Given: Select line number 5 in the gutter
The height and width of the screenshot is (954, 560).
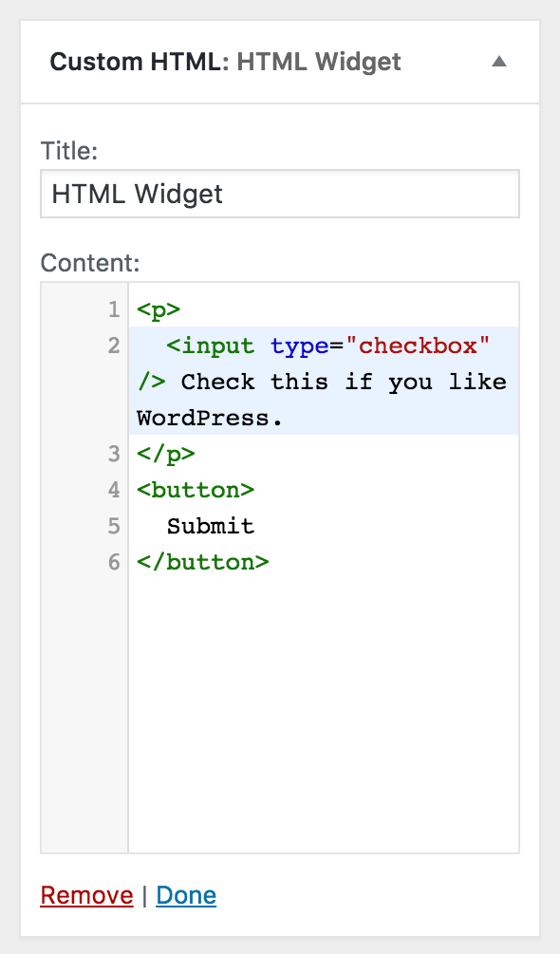Looking at the screenshot, I should tap(114, 526).
